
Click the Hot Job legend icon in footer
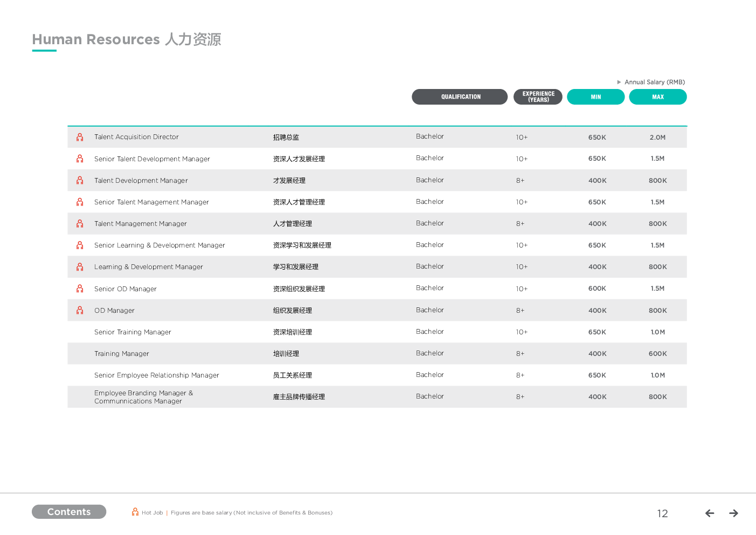click(x=135, y=512)
